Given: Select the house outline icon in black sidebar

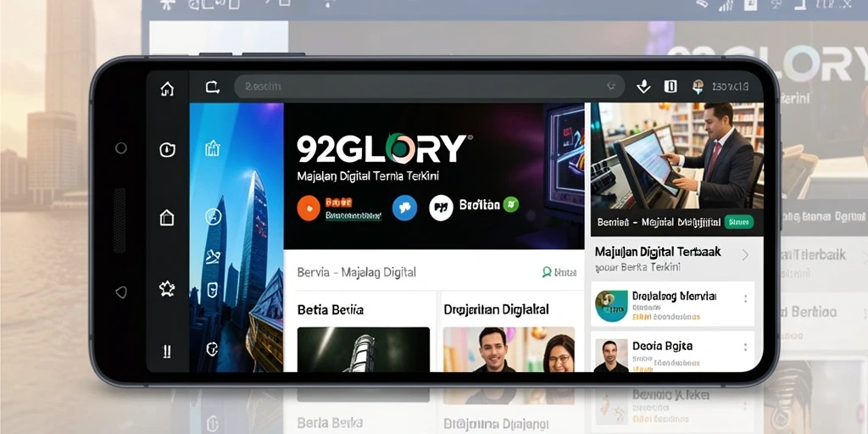Looking at the screenshot, I should (167, 218).
